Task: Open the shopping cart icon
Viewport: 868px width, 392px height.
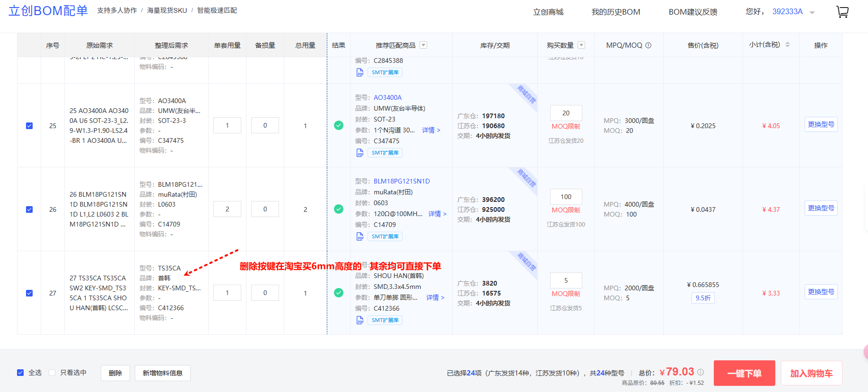Action: [842, 11]
